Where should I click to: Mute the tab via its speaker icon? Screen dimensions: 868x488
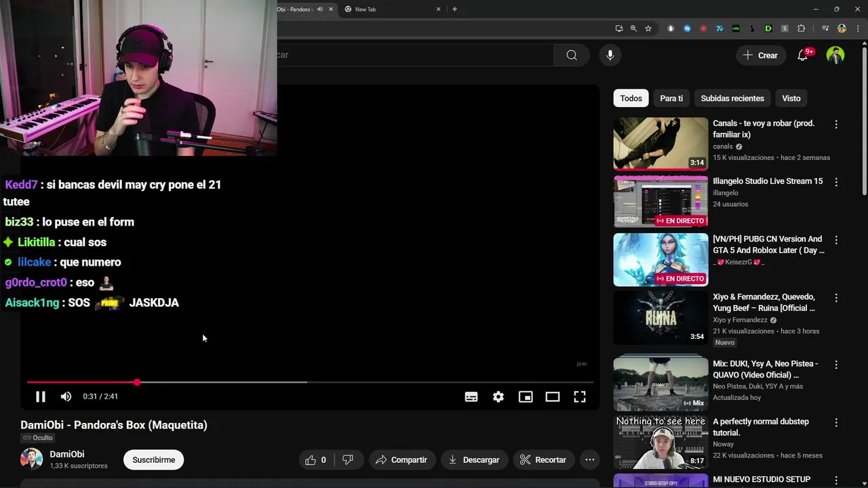pos(320,9)
